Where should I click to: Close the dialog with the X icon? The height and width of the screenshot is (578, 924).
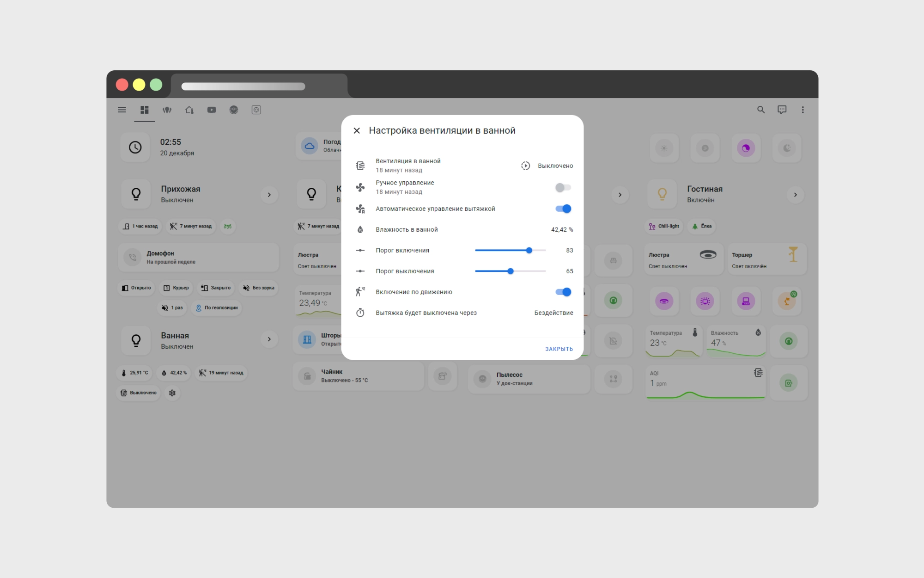(357, 131)
